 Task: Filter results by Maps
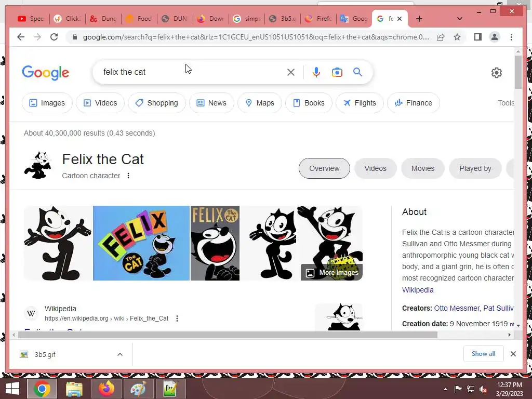pos(260,103)
